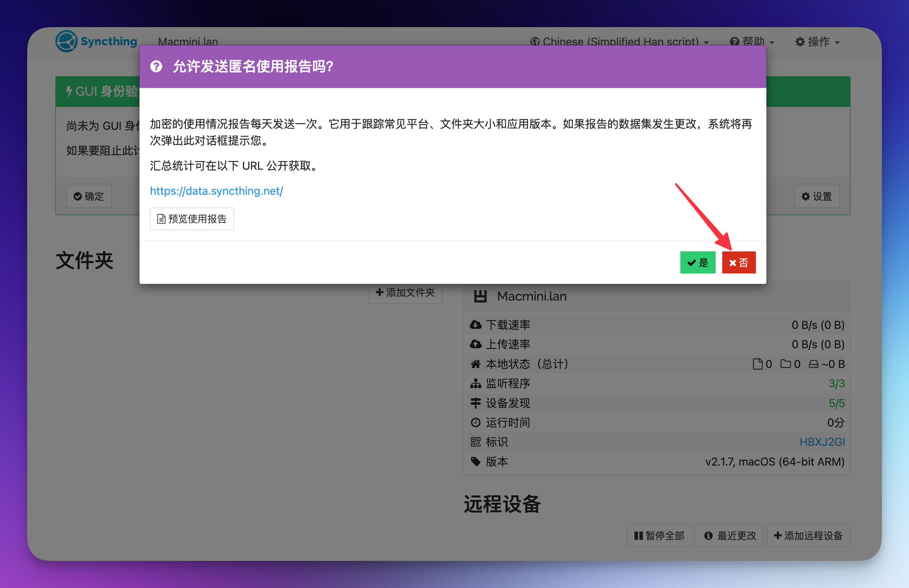Expand the Macmini.lan device panel header
This screenshot has width=909, height=588.
coord(657,296)
